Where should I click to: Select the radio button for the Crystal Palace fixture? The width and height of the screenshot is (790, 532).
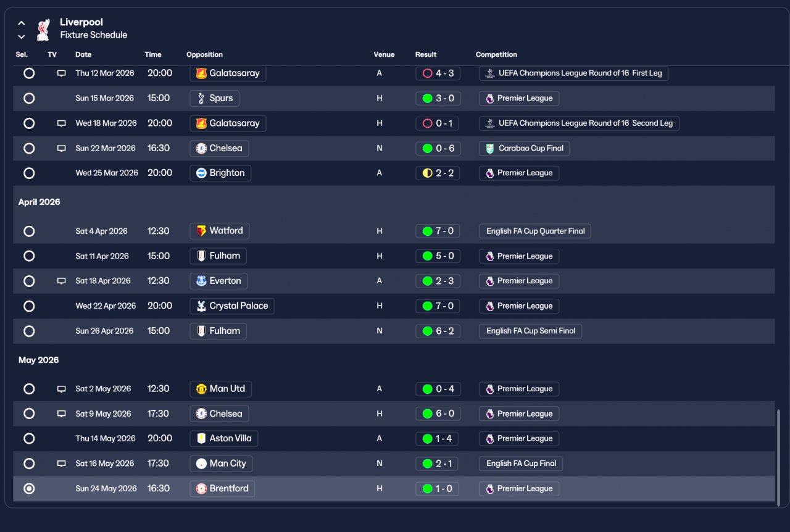click(29, 306)
